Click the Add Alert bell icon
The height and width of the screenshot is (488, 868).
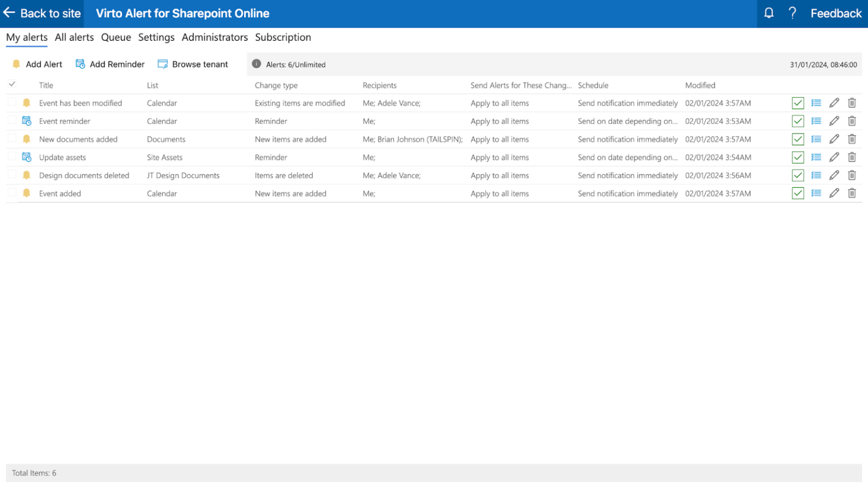click(16, 64)
